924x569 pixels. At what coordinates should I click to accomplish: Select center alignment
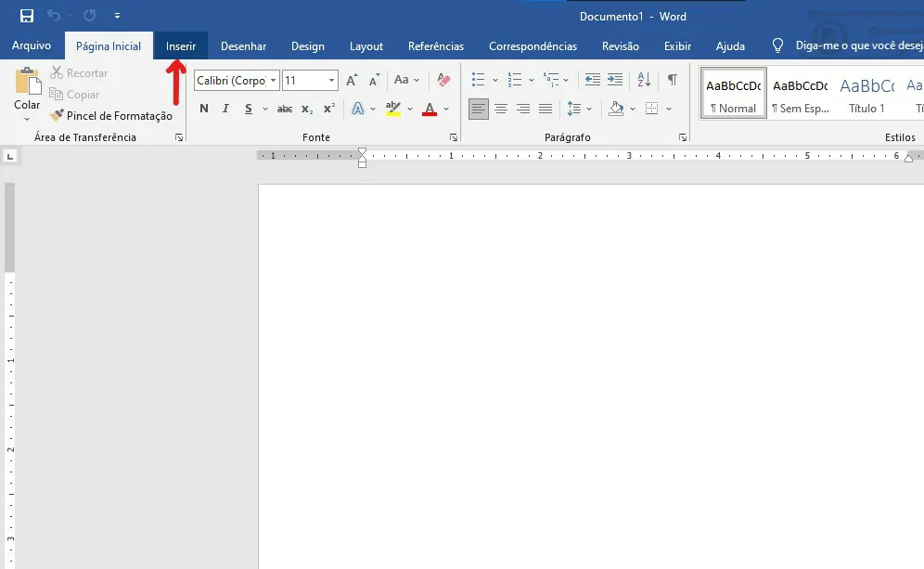coord(501,109)
